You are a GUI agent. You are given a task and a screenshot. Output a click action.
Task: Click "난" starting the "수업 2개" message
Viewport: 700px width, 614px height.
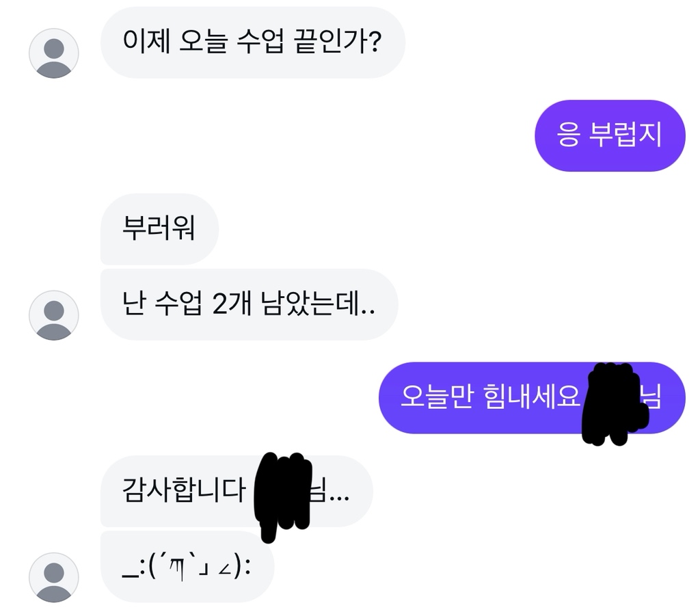point(133,304)
